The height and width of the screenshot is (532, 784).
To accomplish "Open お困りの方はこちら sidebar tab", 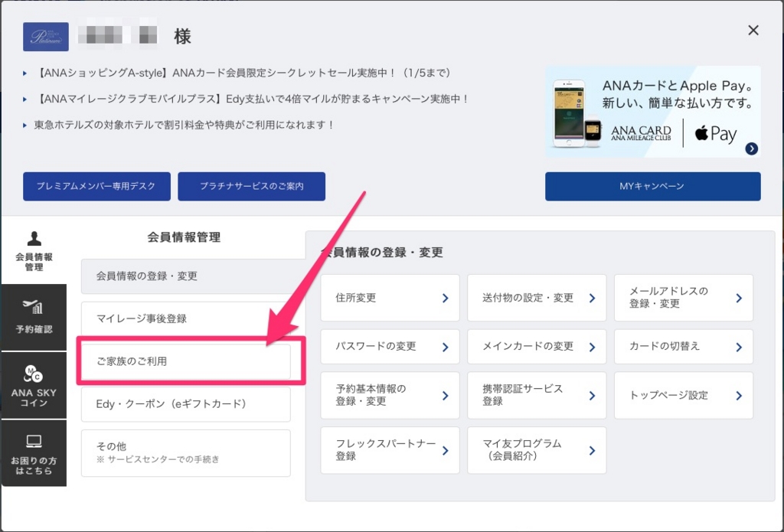I will coord(34,453).
